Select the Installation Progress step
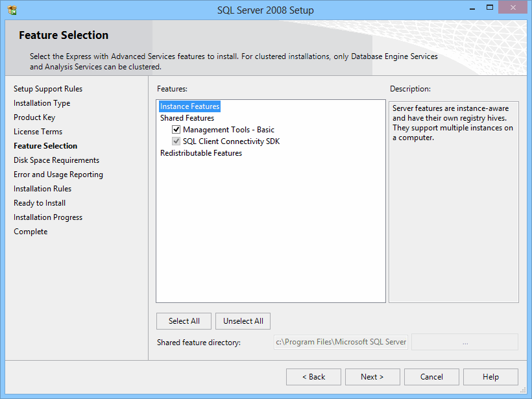532x399 pixels. (48, 217)
